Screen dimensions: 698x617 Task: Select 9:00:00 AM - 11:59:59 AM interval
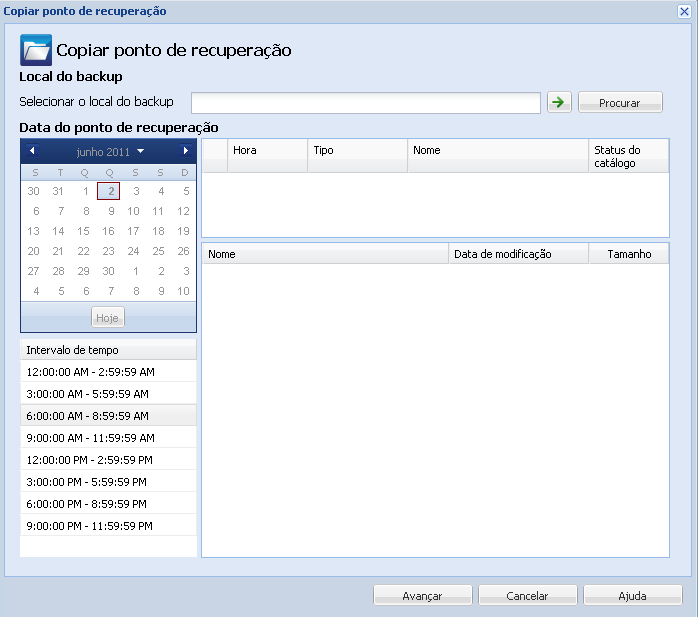click(x=108, y=438)
